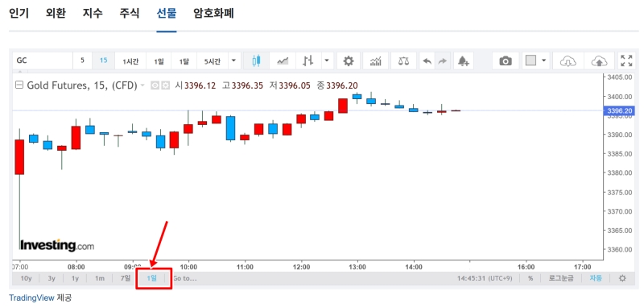Toggle 로그눈금 log scale
644x308 pixels.
click(x=561, y=278)
